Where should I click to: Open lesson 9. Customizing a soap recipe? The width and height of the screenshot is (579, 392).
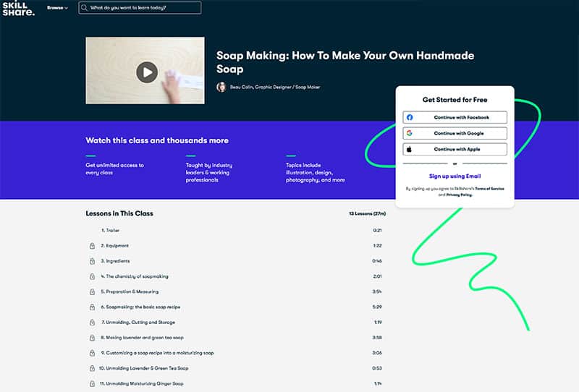pos(157,353)
